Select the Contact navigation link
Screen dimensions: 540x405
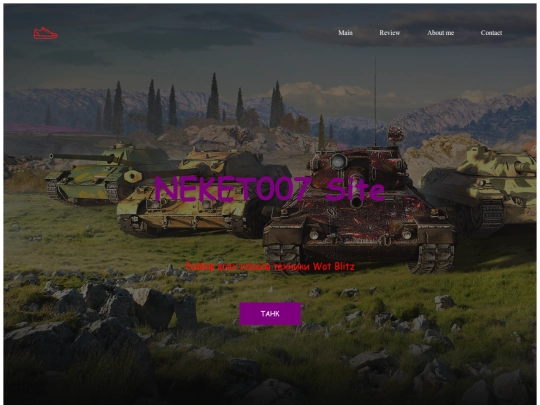[491, 33]
